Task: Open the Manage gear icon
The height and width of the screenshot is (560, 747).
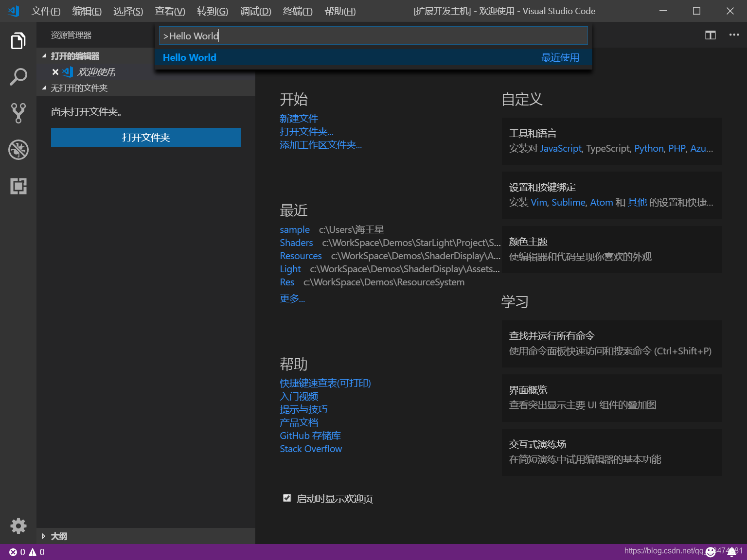Action: (x=18, y=526)
